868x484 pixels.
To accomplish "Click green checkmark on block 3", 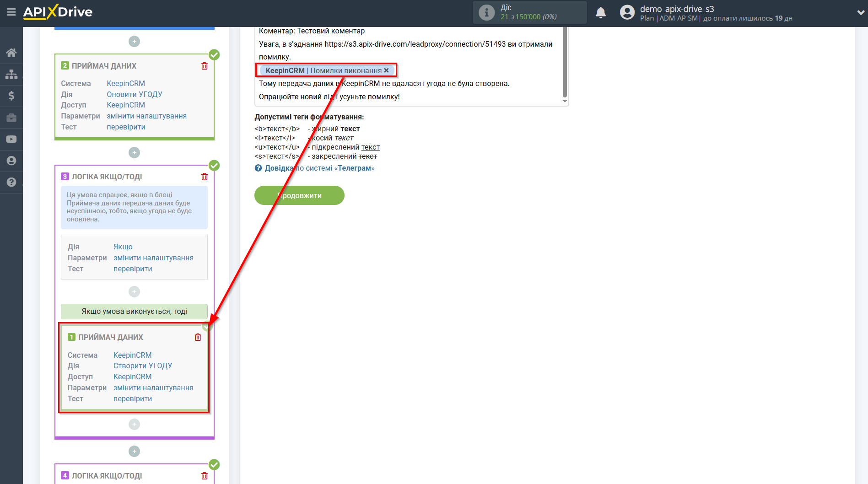I will pos(214,166).
